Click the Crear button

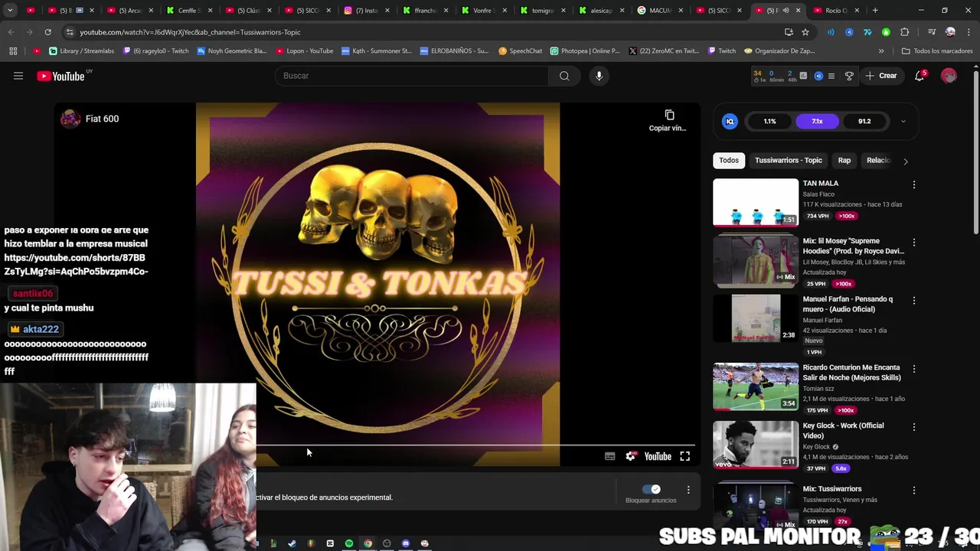click(880, 76)
